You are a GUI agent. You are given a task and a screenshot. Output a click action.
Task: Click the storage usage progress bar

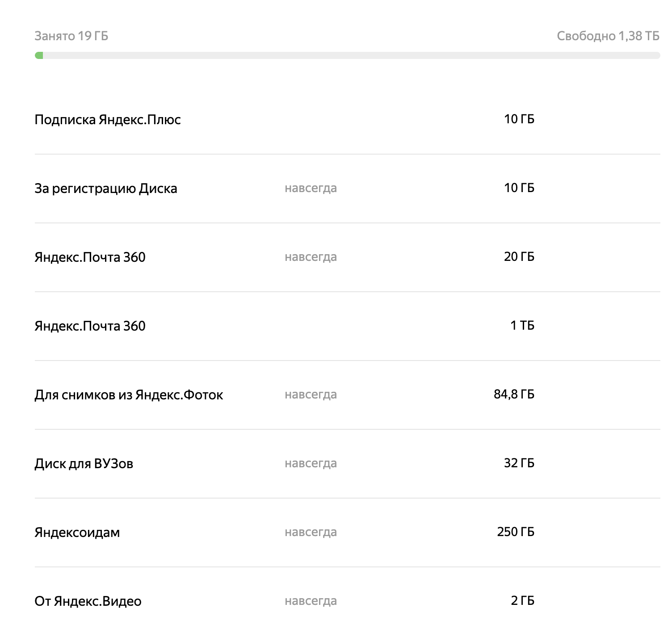(347, 55)
